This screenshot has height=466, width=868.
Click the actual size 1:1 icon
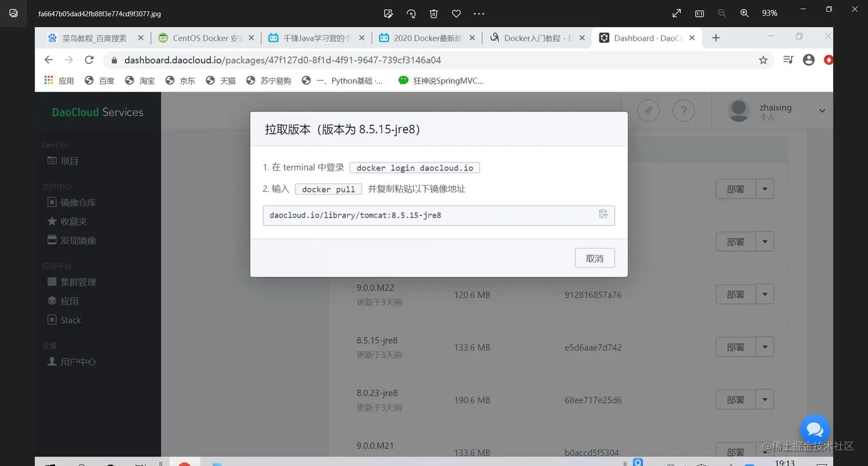tap(699, 13)
